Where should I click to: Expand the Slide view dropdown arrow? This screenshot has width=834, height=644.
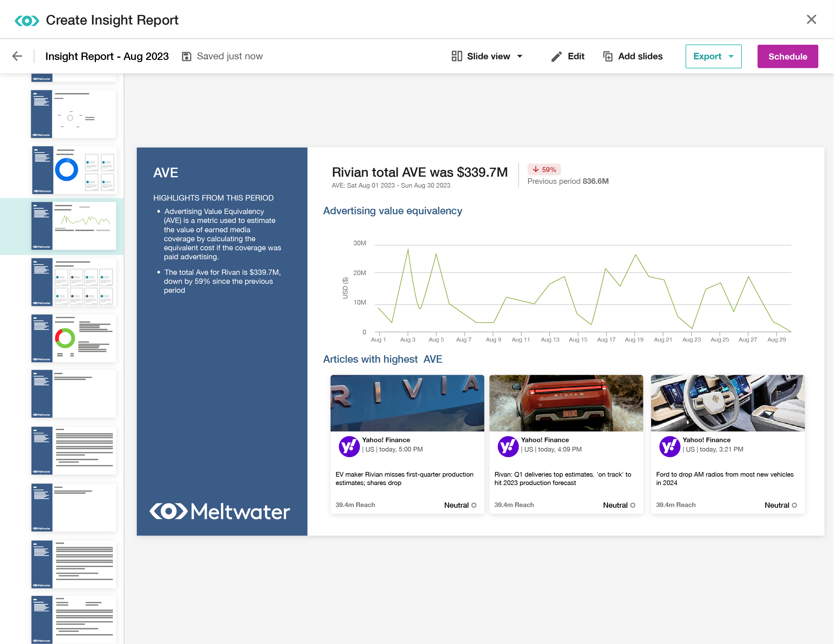coord(520,57)
